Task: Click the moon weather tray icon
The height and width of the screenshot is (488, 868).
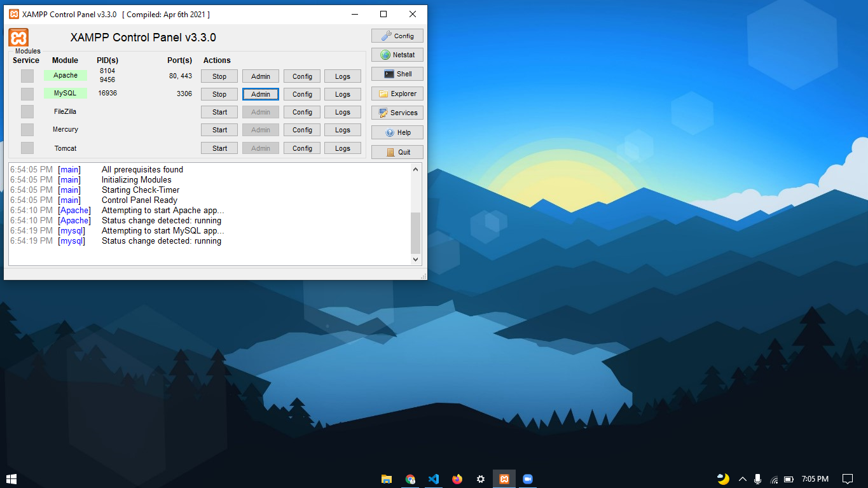Action: tap(723, 479)
